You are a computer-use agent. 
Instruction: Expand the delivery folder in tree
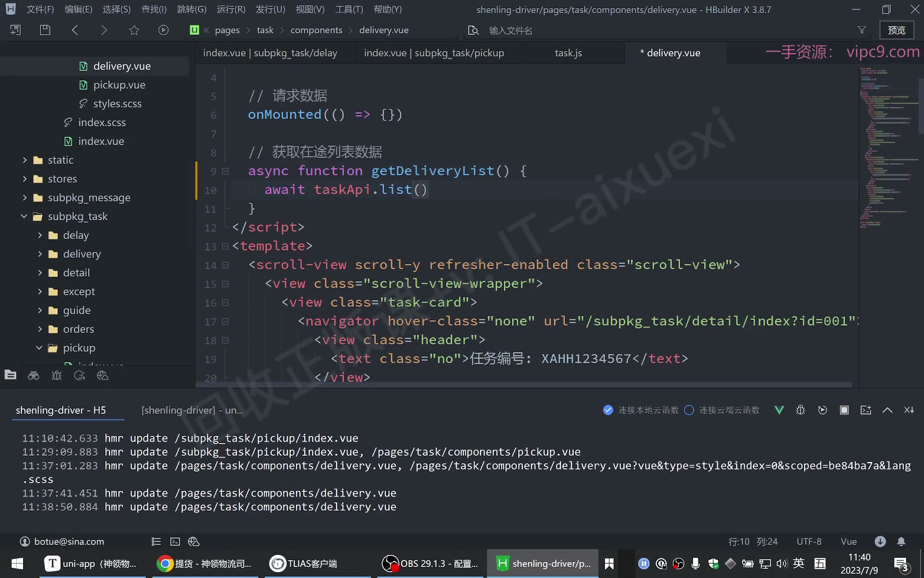pos(40,254)
